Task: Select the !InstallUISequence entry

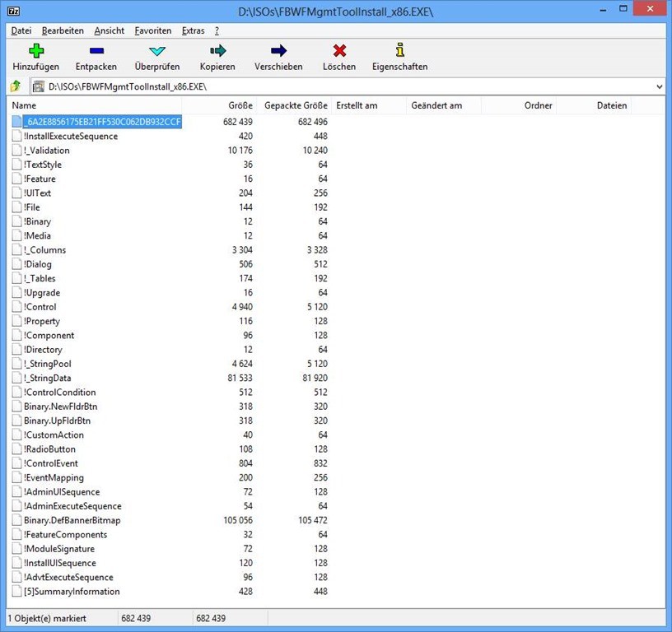Action: click(60, 563)
